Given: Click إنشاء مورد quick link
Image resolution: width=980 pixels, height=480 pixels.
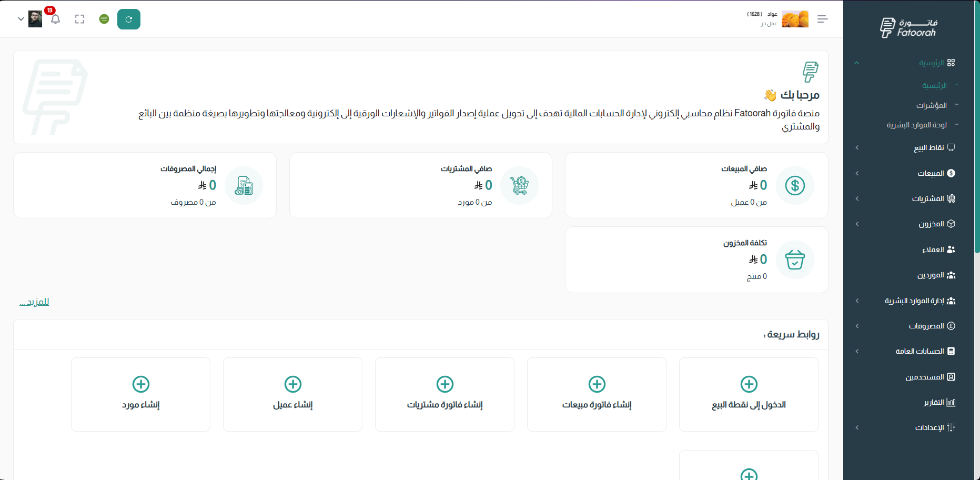Looking at the screenshot, I should tap(140, 394).
